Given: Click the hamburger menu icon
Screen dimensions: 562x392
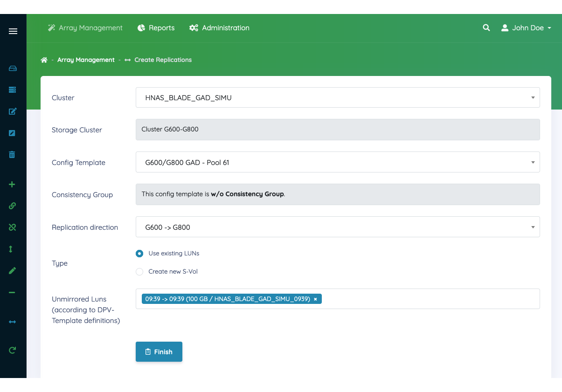Looking at the screenshot, I should pos(13,31).
